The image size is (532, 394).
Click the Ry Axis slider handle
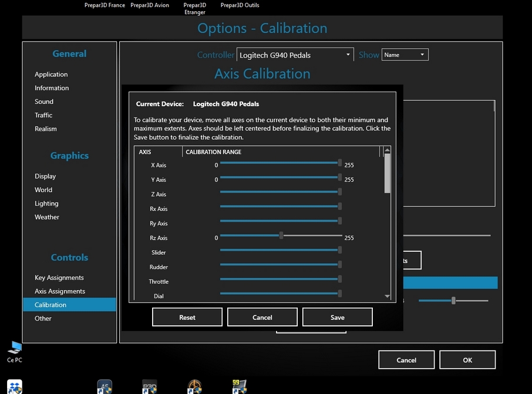pos(339,221)
